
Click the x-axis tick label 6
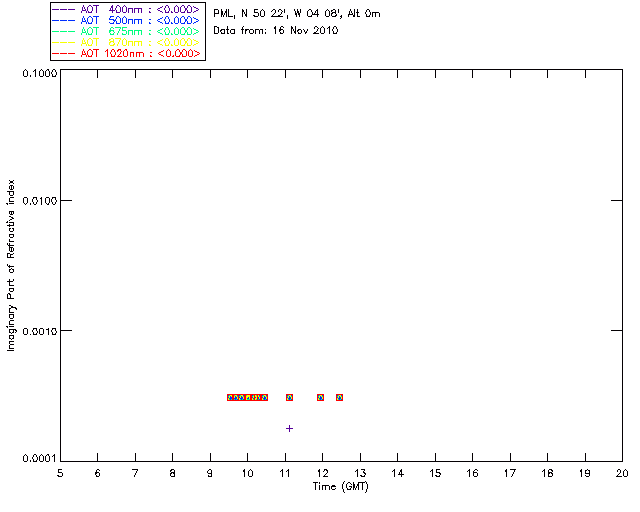[98, 473]
